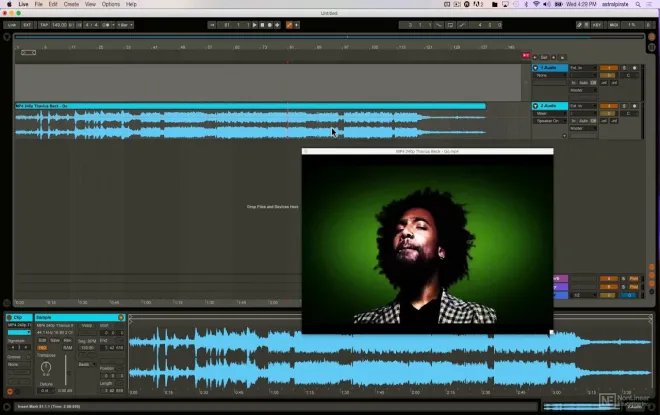Solo the 2 Audio track
Viewport: 660px width, 415px height.
[624, 106]
